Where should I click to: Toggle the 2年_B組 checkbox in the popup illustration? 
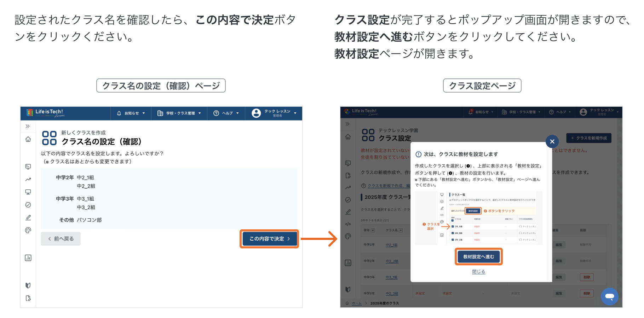[x=453, y=233]
